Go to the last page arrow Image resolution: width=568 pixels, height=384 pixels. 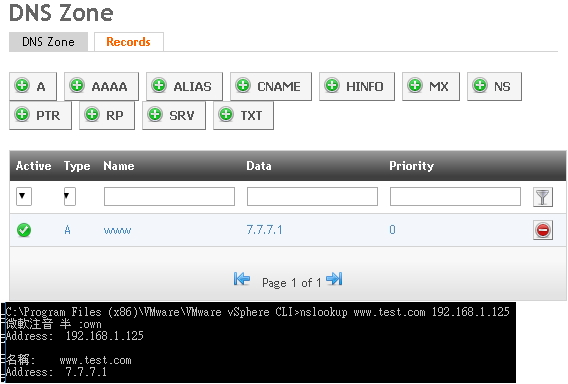(x=334, y=279)
